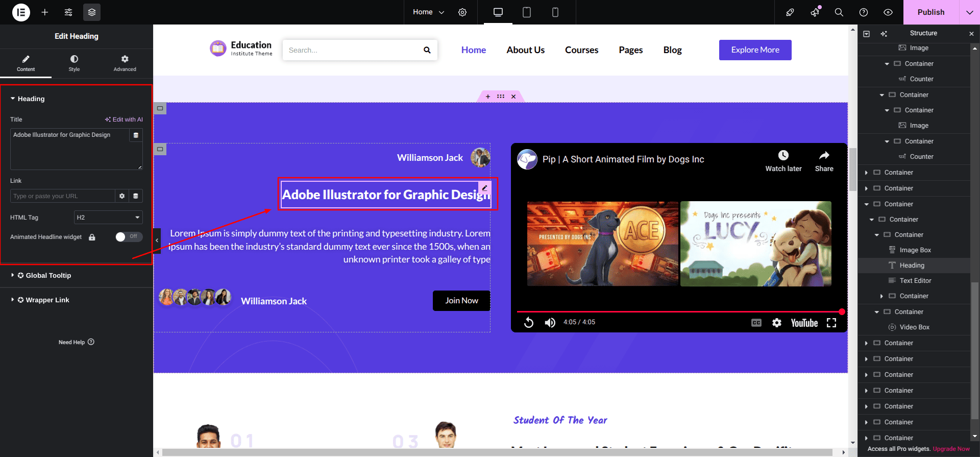
Task: Collapse left panel toggle arrow
Action: click(x=157, y=240)
